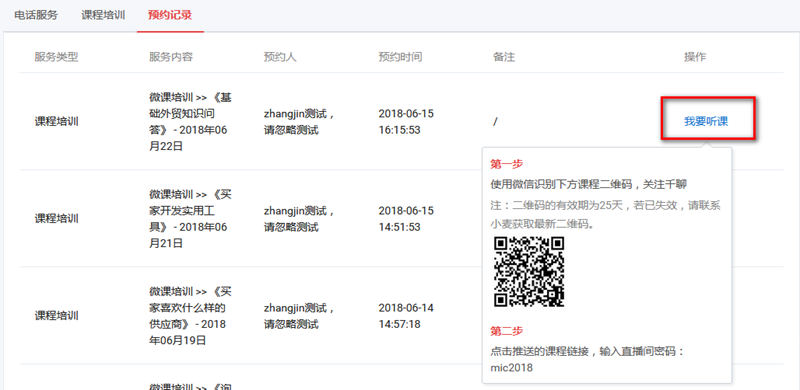Click the QR code validity note text
Image resolution: width=800 pixels, height=390 pixels.
coord(605,214)
